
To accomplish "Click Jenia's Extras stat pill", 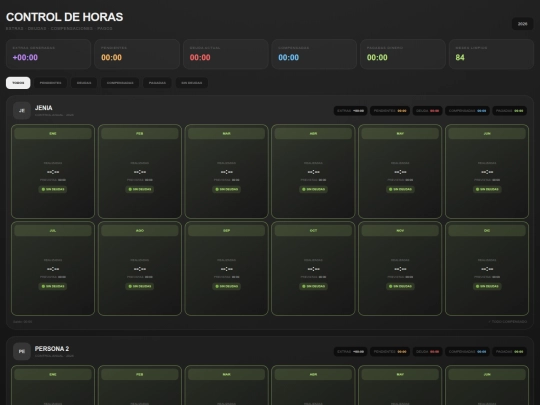I will click(350, 111).
